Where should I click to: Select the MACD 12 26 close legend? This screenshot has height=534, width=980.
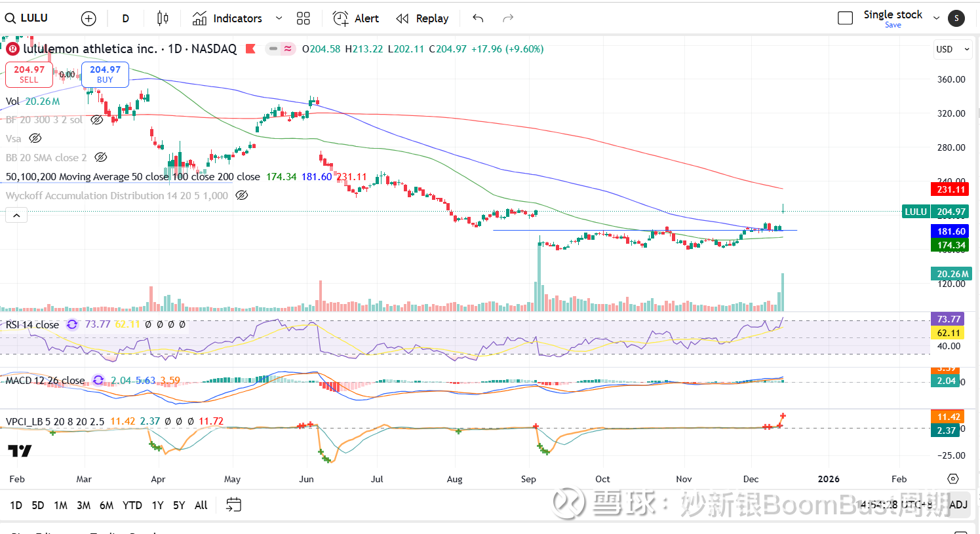(45, 381)
